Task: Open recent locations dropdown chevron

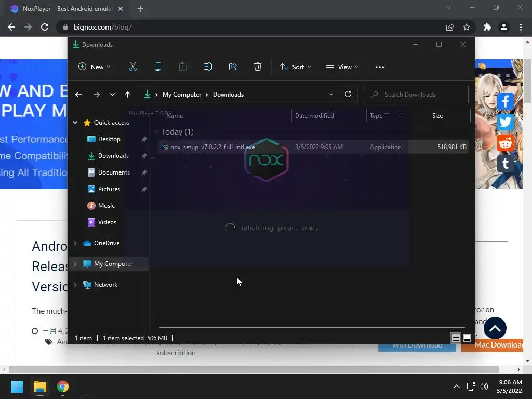Action: click(112, 95)
